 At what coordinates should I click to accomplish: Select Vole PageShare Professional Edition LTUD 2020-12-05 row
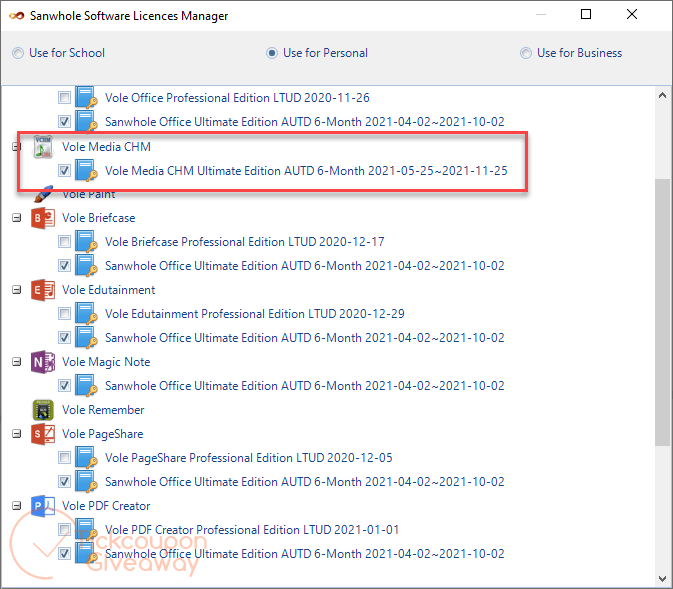click(x=249, y=458)
